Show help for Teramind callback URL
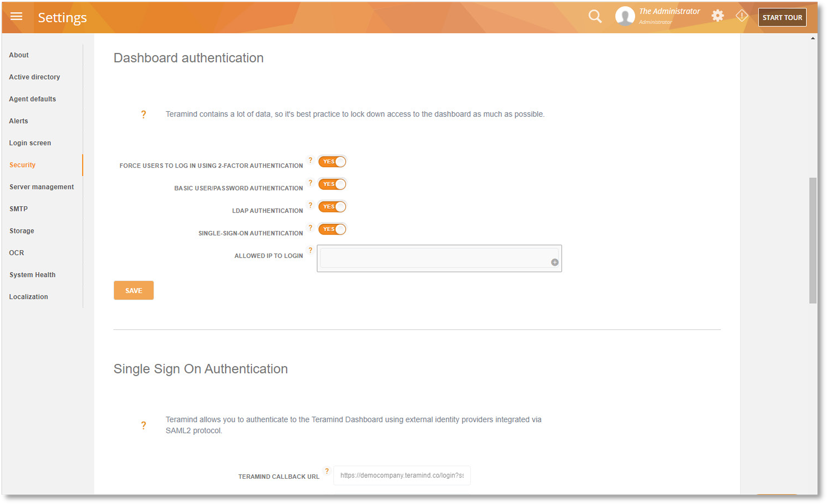 point(327,471)
